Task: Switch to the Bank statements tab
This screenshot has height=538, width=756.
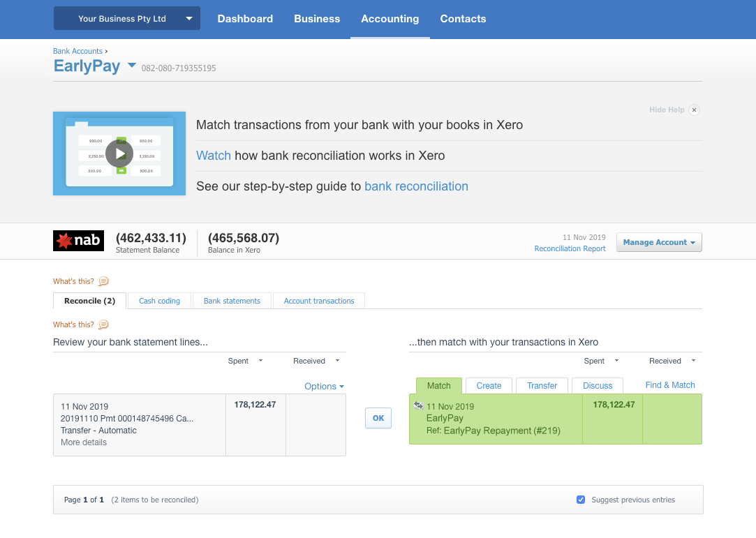Action: click(232, 301)
